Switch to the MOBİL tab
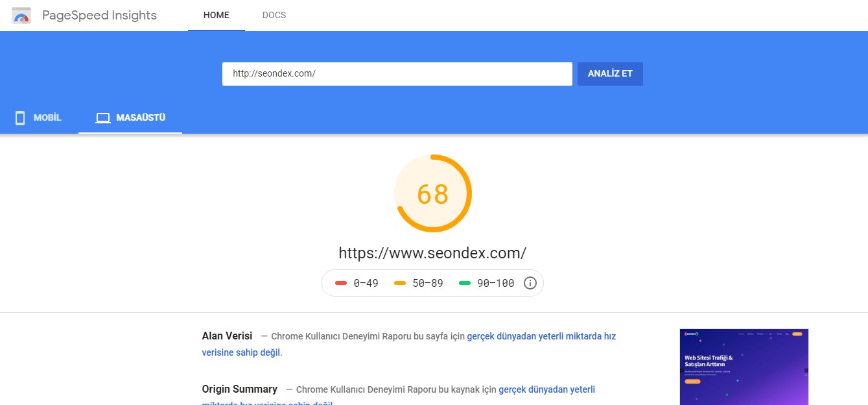The width and height of the screenshot is (868, 405). (x=38, y=117)
